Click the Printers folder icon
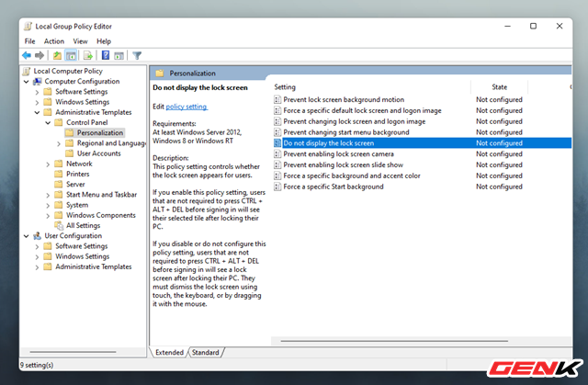The image size is (588, 385). (58, 174)
